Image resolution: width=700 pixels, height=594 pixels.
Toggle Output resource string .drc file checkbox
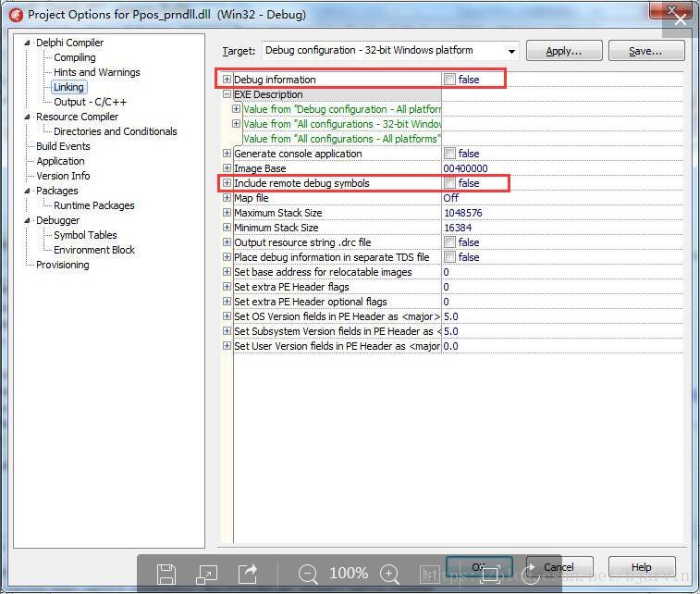coord(449,242)
